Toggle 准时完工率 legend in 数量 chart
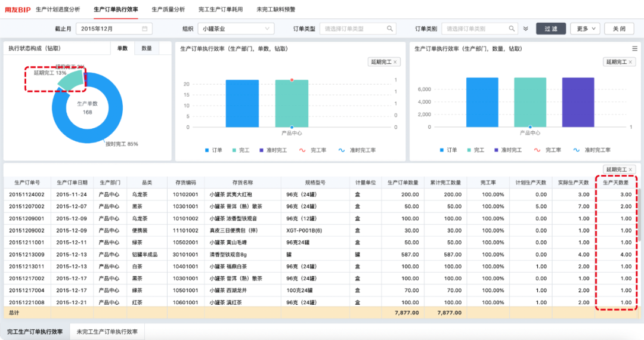 (x=592, y=150)
